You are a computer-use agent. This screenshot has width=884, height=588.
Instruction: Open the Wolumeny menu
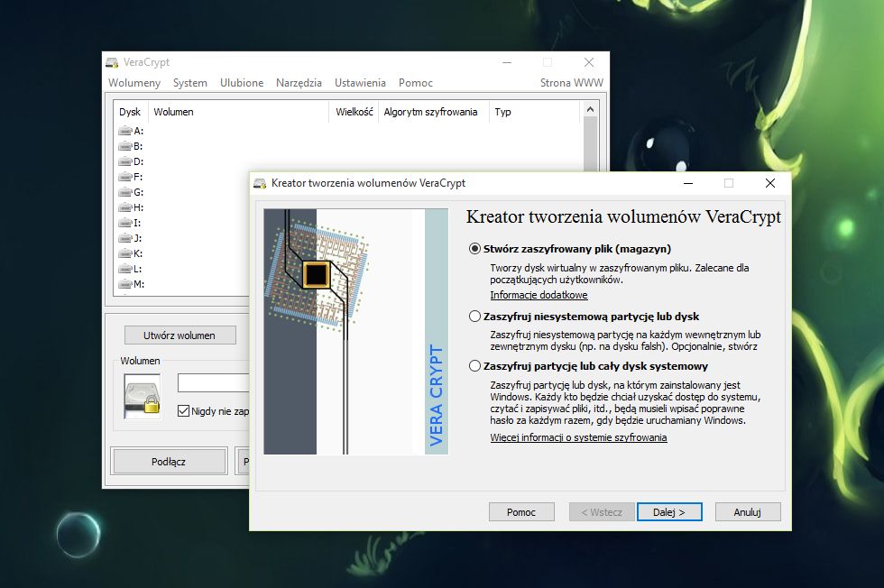pyautogui.click(x=134, y=83)
